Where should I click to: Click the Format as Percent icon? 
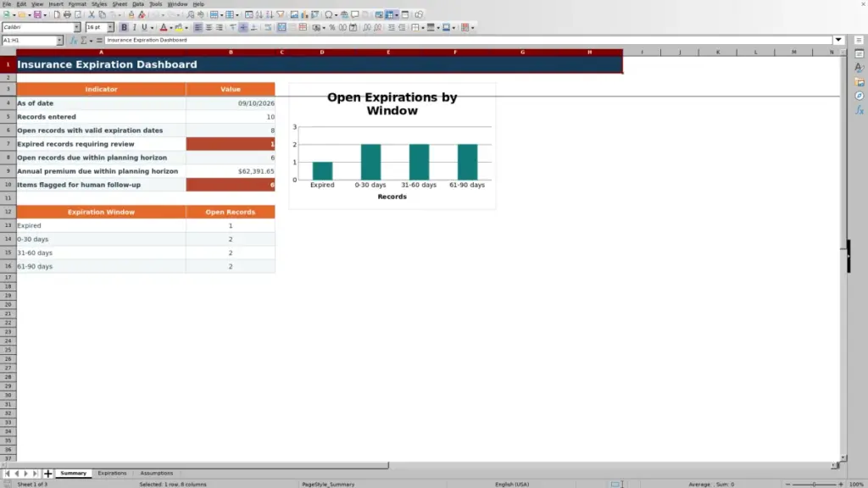click(332, 28)
